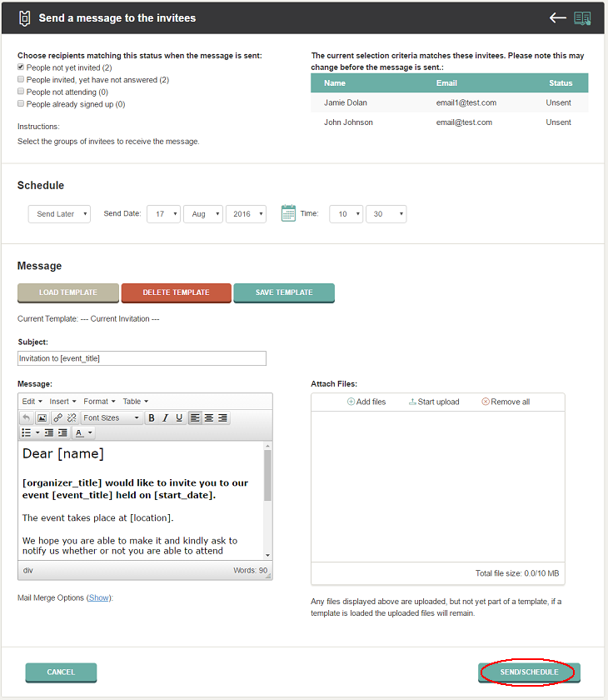Open the Font Sizes dropdown
Image resolution: width=608 pixels, height=700 pixels.
(112, 417)
